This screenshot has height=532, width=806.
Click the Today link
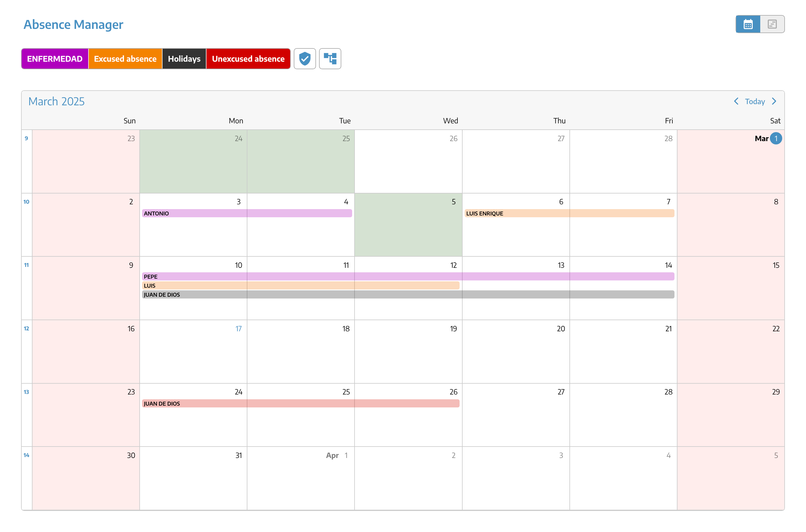755,101
